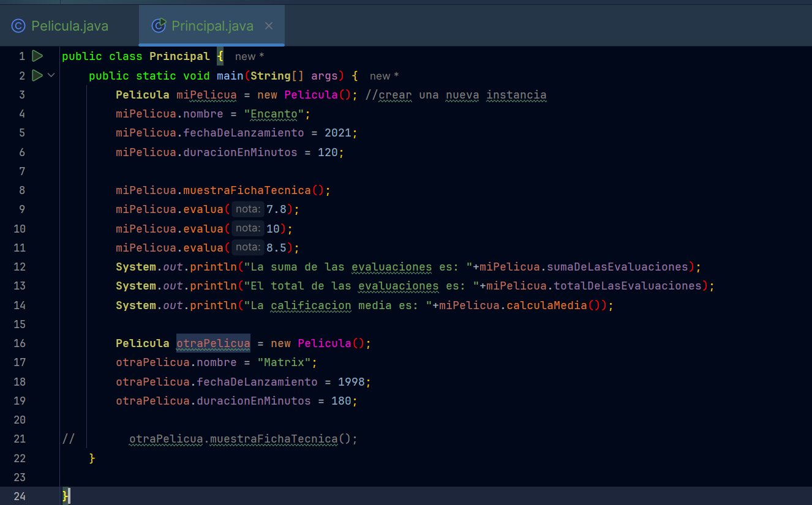The width and height of the screenshot is (812, 505).
Task: Click the value 1998 on line 18
Action: coord(351,382)
